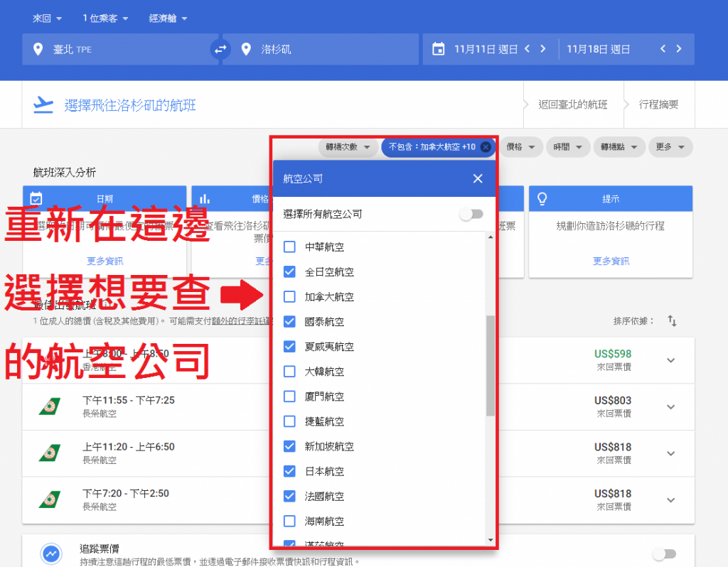Check the 大韓航空 checkbox

coord(289,372)
